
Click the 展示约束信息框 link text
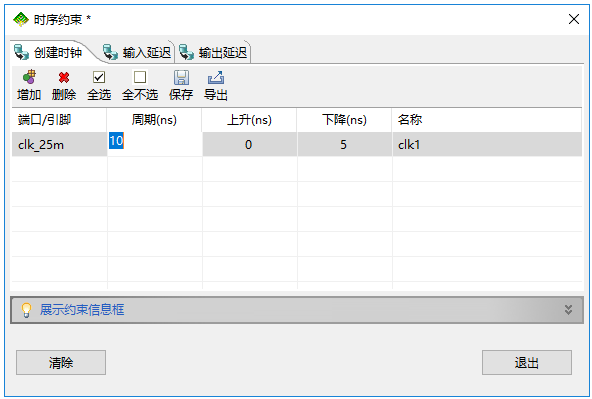82,310
